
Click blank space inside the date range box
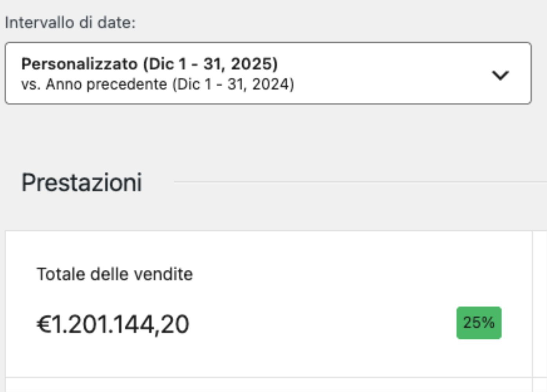pos(392,74)
